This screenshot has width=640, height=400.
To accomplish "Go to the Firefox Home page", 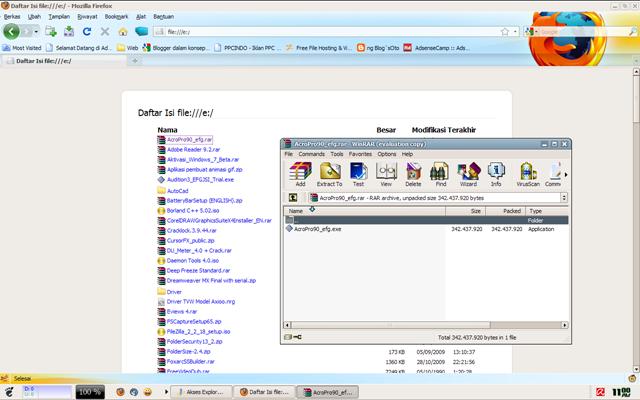I will [x=123, y=31].
